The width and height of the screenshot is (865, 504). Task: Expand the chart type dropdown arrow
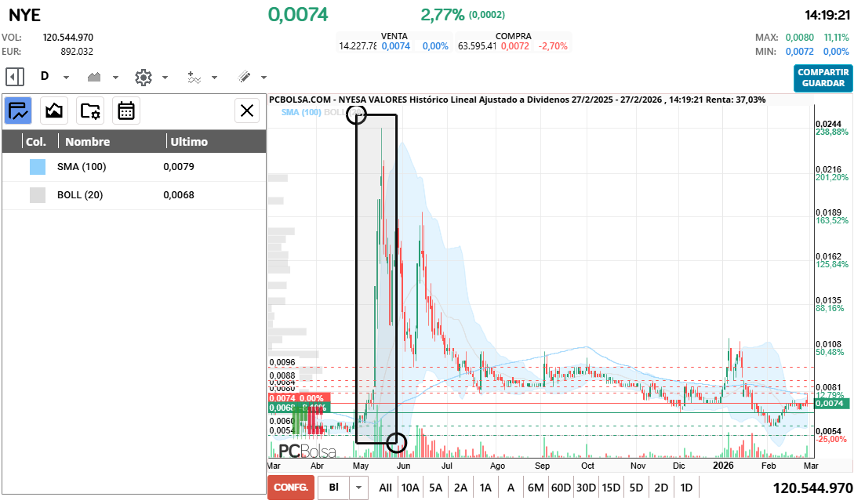click(115, 77)
